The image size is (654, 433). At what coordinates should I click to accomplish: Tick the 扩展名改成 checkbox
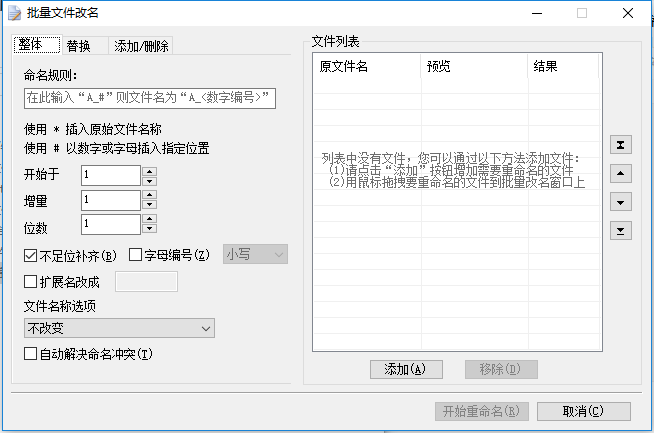click(30, 282)
